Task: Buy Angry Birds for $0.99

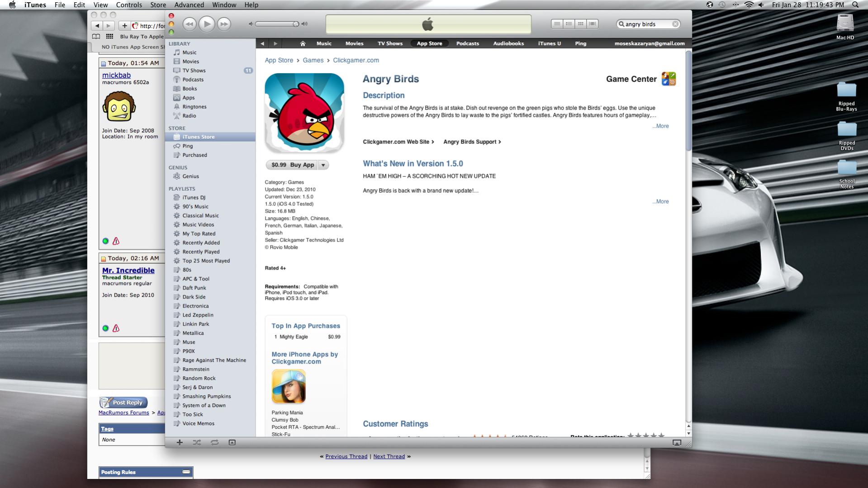Action: coord(293,165)
